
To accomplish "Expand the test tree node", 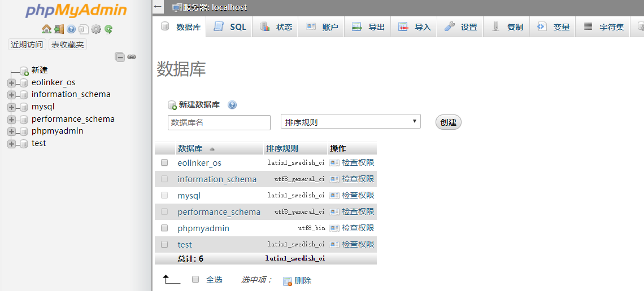I will 11,144.
